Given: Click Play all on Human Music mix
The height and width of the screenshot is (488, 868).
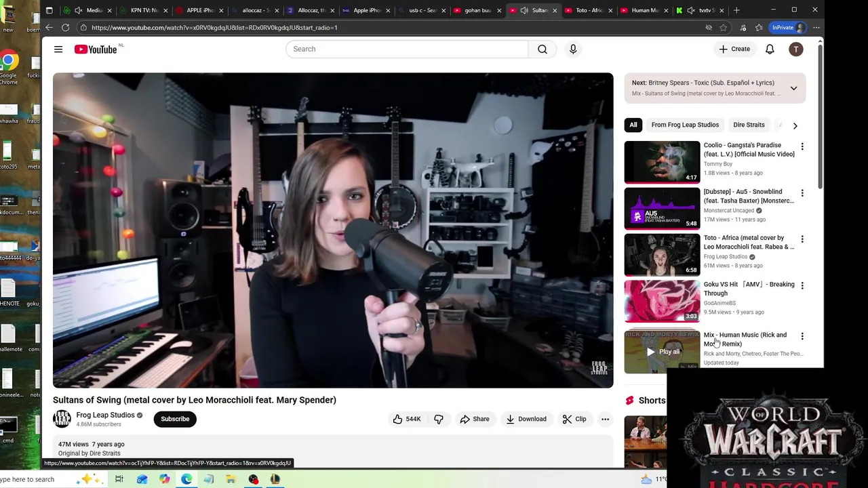Looking at the screenshot, I should click(663, 352).
